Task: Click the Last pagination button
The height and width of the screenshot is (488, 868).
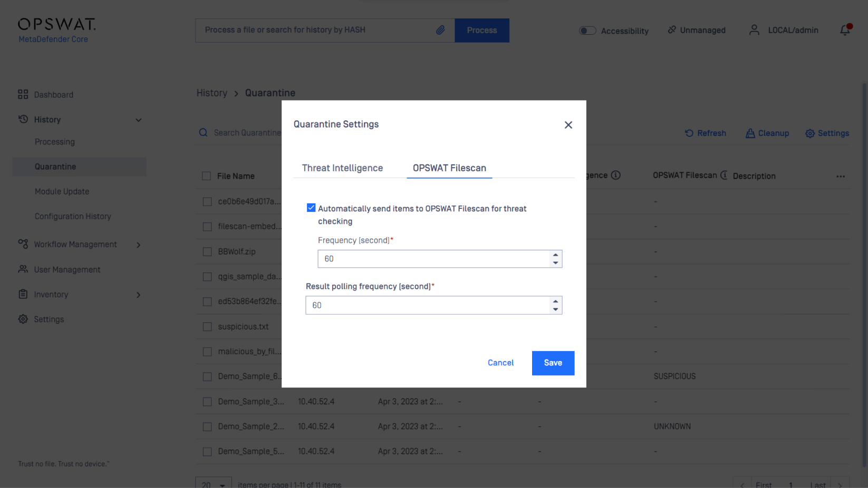Action: tap(818, 484)
